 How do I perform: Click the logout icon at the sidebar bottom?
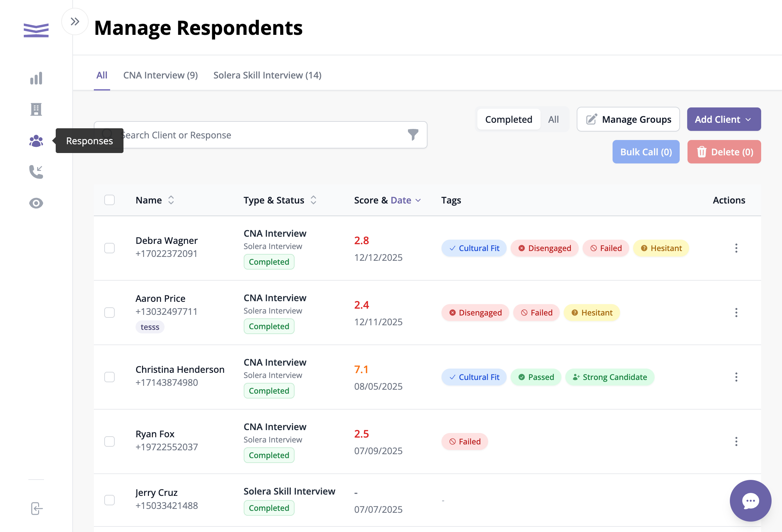(36, 508)
